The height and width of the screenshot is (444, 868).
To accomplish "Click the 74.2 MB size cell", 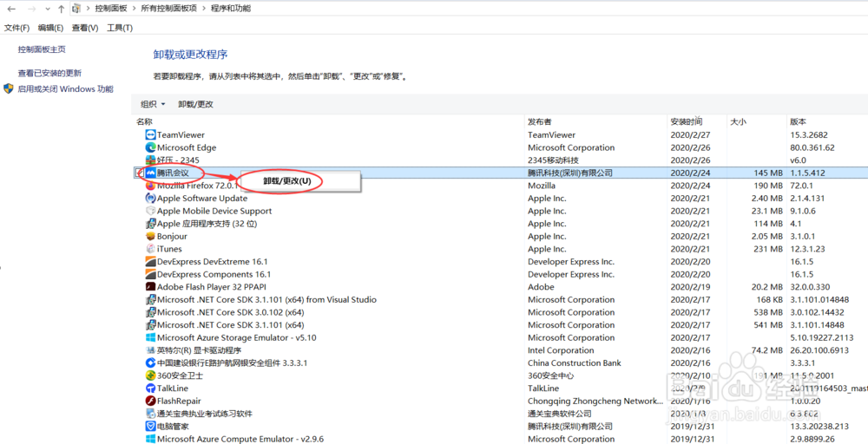I will pyautogui.click(x=766, y=350).
